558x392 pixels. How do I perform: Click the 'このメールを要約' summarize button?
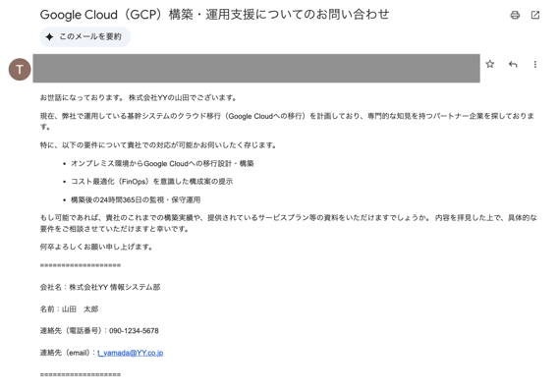click(x=85, y=36)
